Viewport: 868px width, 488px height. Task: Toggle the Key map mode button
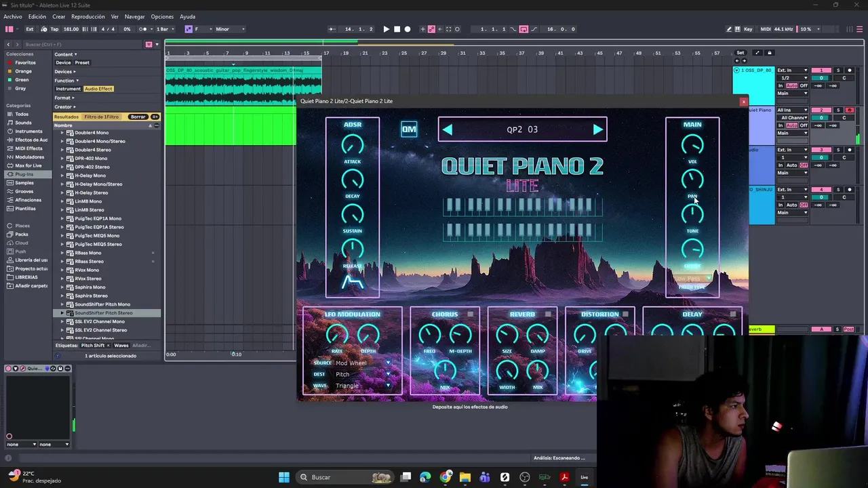click(748, 29)
